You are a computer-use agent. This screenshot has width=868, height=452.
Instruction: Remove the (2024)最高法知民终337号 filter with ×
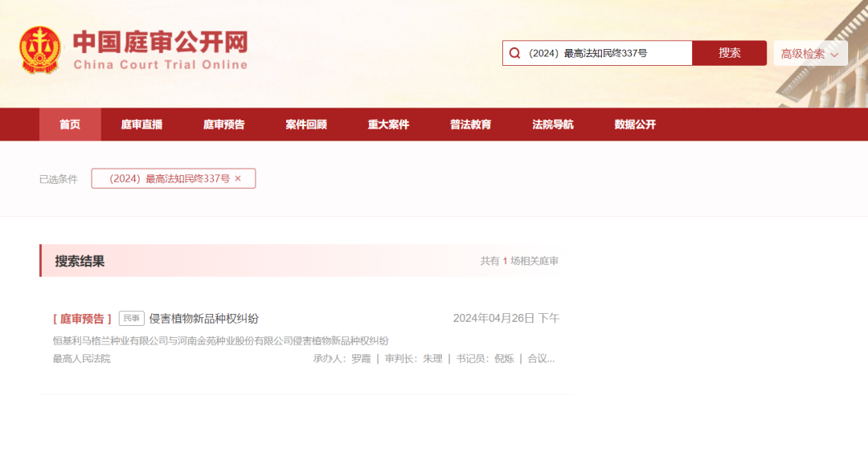238,178
